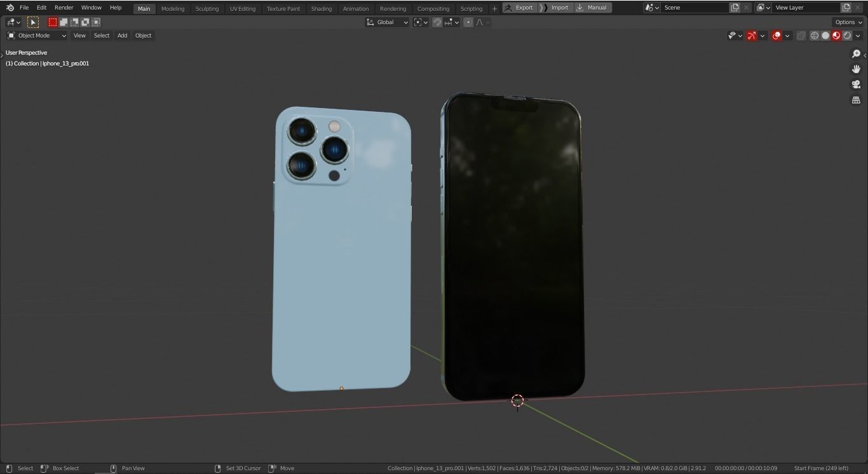Click the Pan view hand icon
The image size is (868, 474).
pyautogui.click(x=856, y=69)
